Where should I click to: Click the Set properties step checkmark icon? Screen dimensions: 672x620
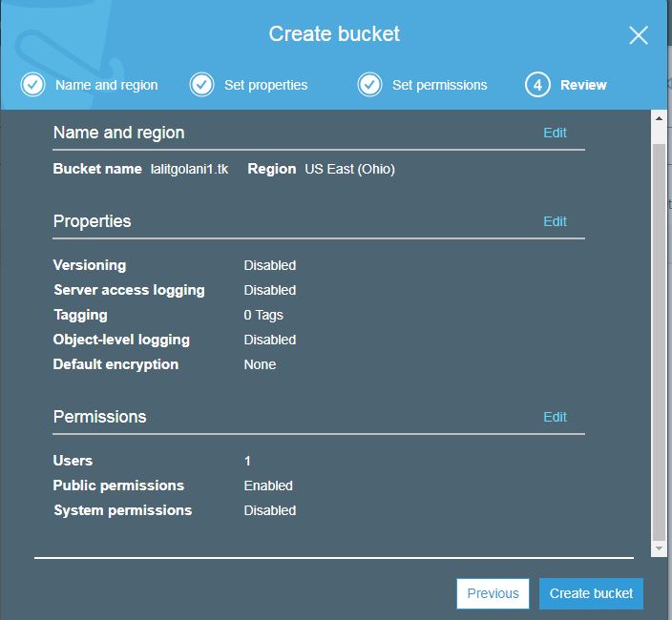[201, 84]
